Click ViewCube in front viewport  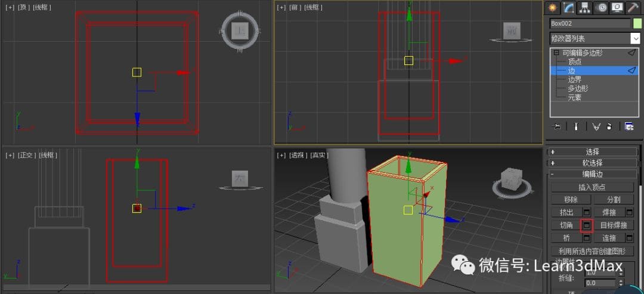click(x=512, y=30)
